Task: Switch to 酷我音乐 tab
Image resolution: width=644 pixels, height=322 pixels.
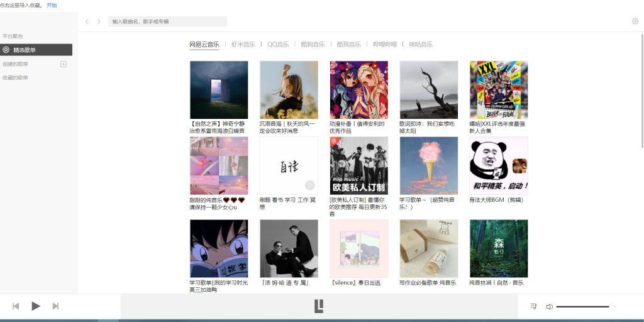Action: coord(349,45)
